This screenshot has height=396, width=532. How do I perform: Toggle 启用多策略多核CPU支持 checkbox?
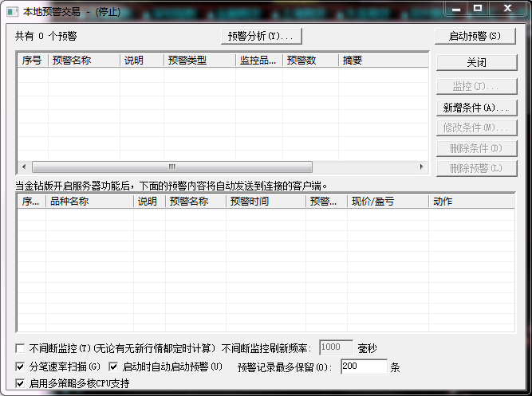pyautogui.click(x=20, y=383)
